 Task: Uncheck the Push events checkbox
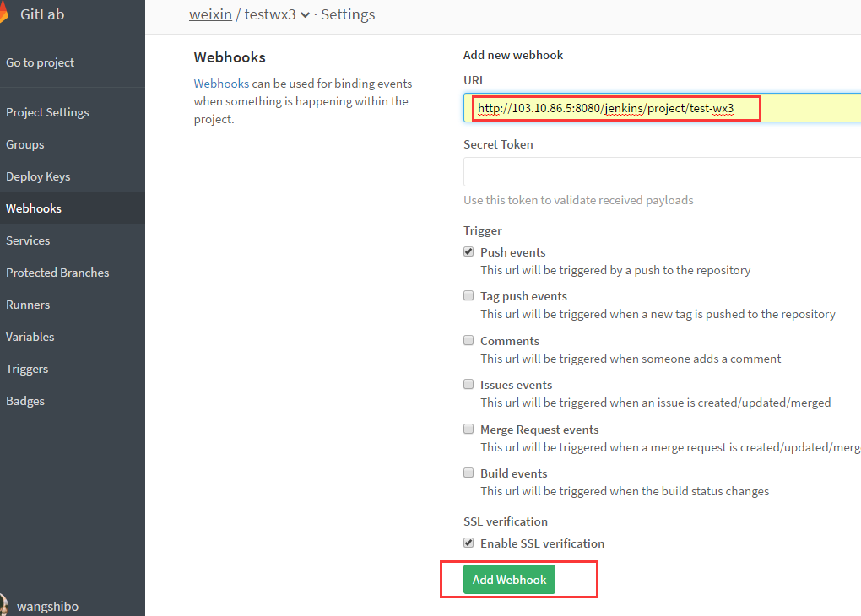(x=468, y=251)
